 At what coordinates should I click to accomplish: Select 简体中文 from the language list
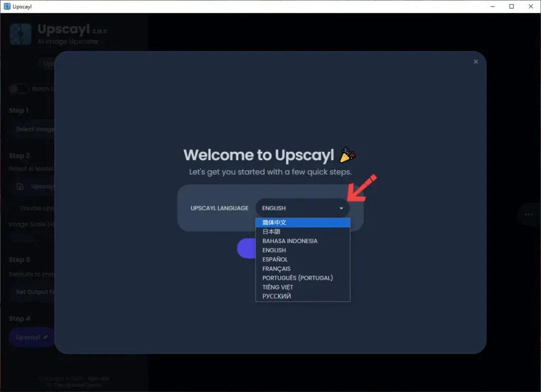pyautogui.click(x=303, y=223)
